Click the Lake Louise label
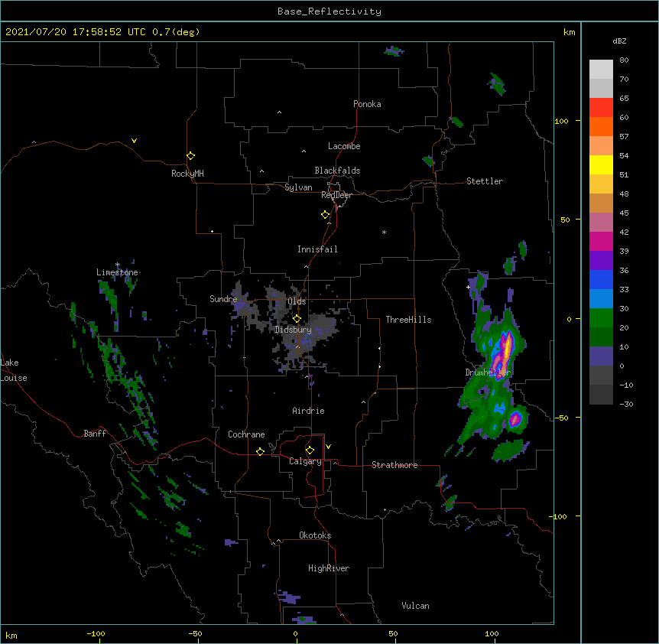This screenshot has width=659, height=644. 14,370
